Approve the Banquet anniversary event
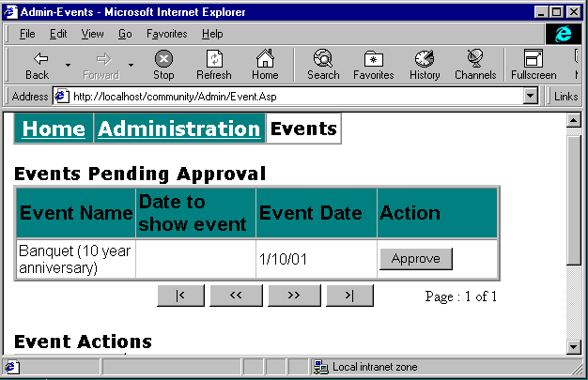The height and width of the screenshot is (380, 588). (415, 259)
